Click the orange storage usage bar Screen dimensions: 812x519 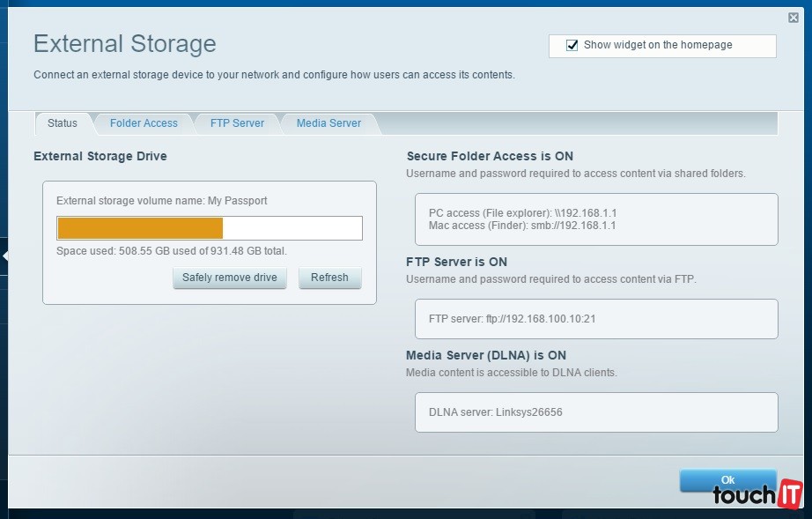[140, 228]
